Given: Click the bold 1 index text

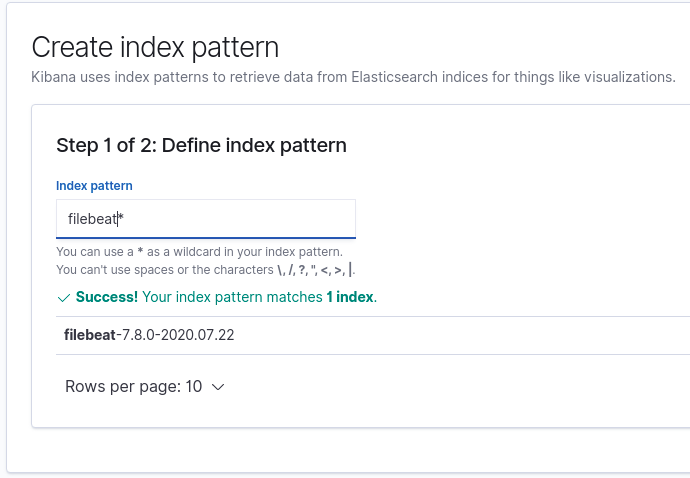Looking at the screenshot, I should point(349,297).
